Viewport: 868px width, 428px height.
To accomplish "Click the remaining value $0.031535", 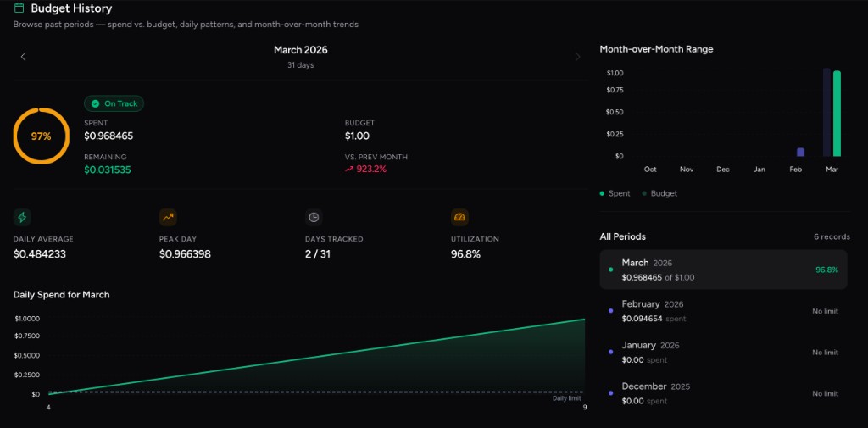I will (x=108, y=170).
